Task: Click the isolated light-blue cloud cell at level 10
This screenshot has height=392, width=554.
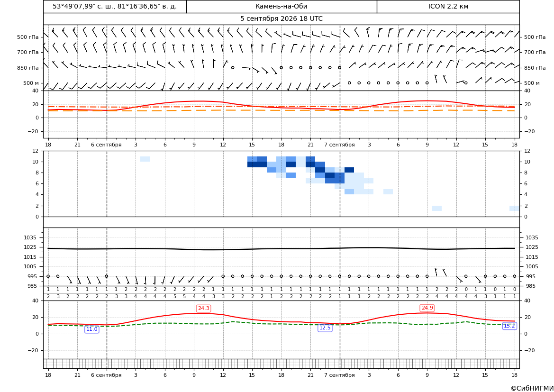Action: click(x=145, y=159)
